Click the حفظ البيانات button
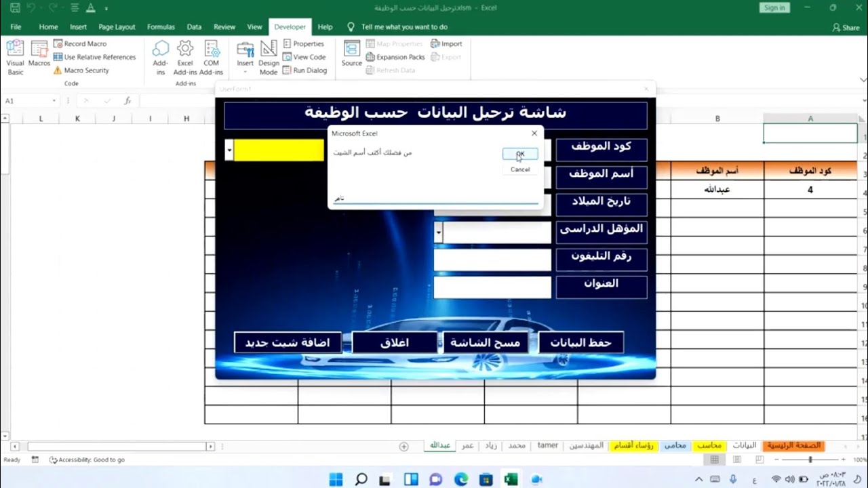Viewport: 868px width, 488px height. coord(581,342)
